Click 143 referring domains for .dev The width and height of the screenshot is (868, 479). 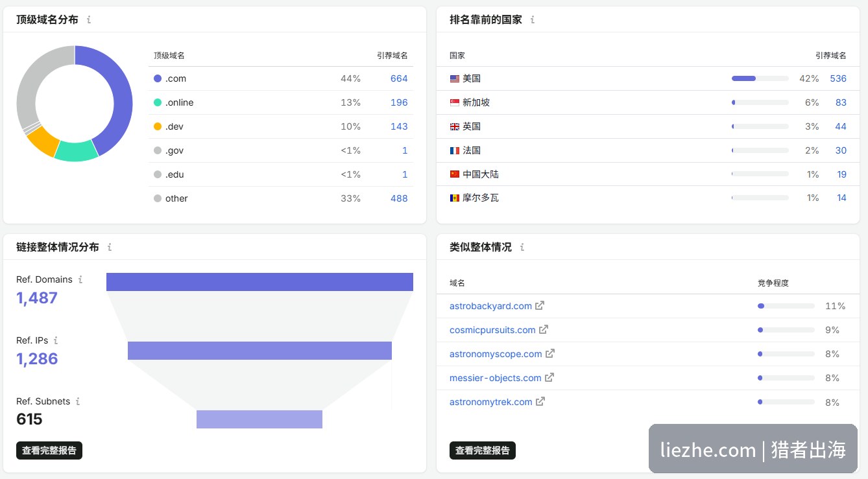point(399,126)
